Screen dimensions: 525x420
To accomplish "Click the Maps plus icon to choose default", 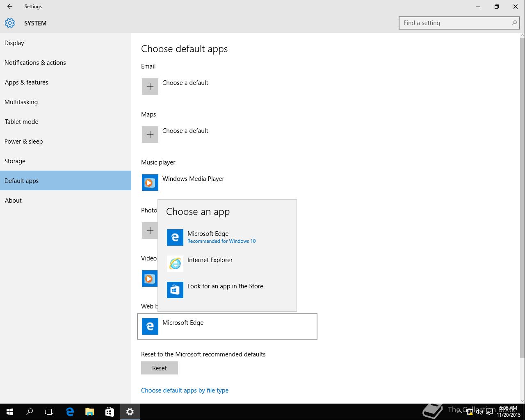I will click(x=150, y=135).
